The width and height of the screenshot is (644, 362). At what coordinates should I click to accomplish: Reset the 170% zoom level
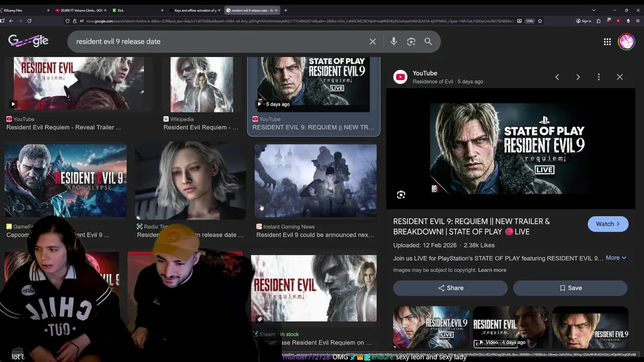point(529,21)
